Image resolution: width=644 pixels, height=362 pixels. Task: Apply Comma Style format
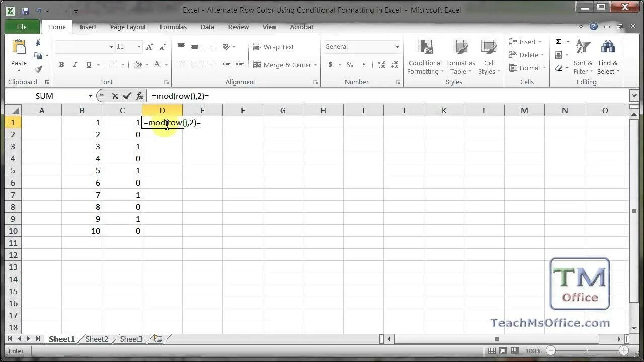[x=363, y=65]
